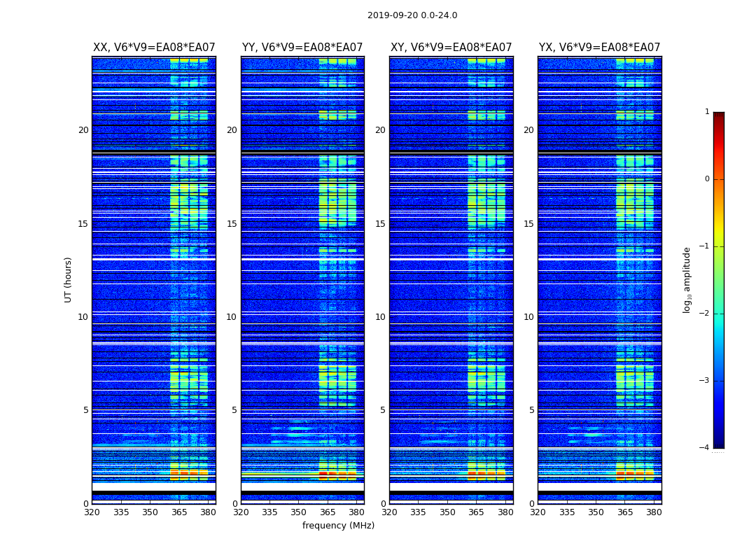The image size is (735, 560).
Task: Click the 15 hour tick beside XX panel
Action: click(83, 224)
